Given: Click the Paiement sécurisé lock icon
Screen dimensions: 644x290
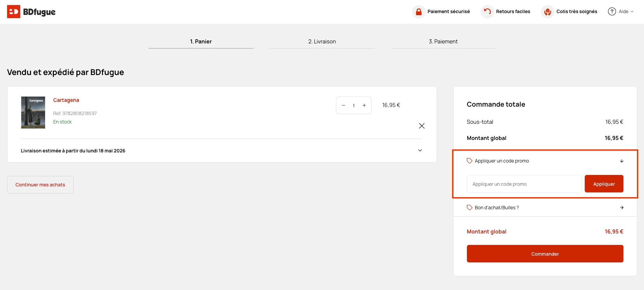Looking at the screenshot, I should tap(418, 12).
